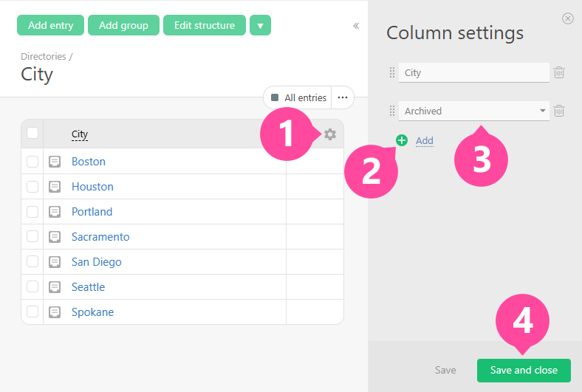
Task: Close the Column settings panel
Action: click(567, 18)
